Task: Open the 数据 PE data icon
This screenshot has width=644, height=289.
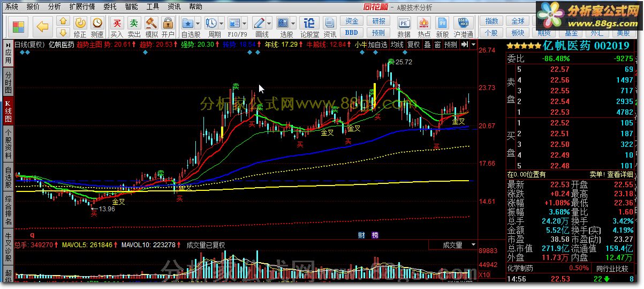Action: pyautogui.click(x=404, y=27)
